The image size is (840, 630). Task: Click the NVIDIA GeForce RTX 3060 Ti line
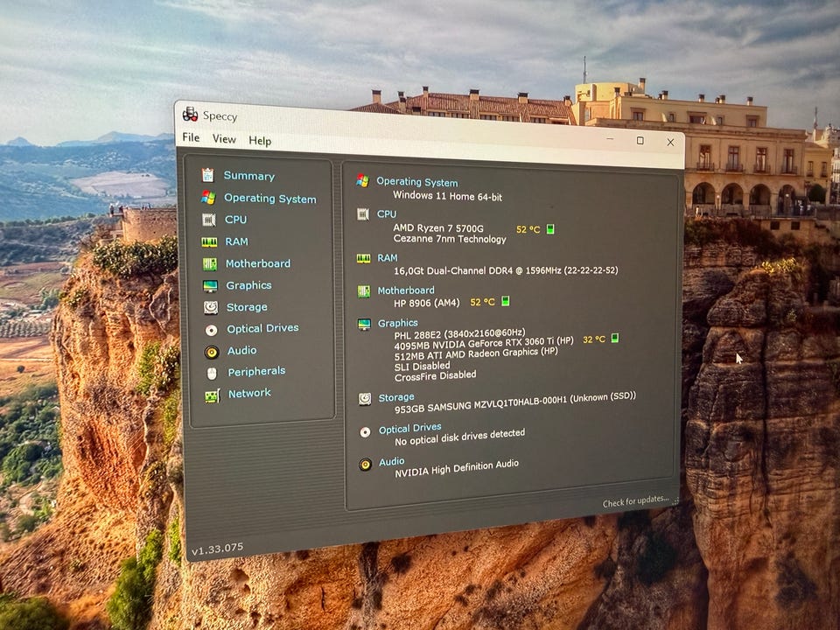pos(484,343)
